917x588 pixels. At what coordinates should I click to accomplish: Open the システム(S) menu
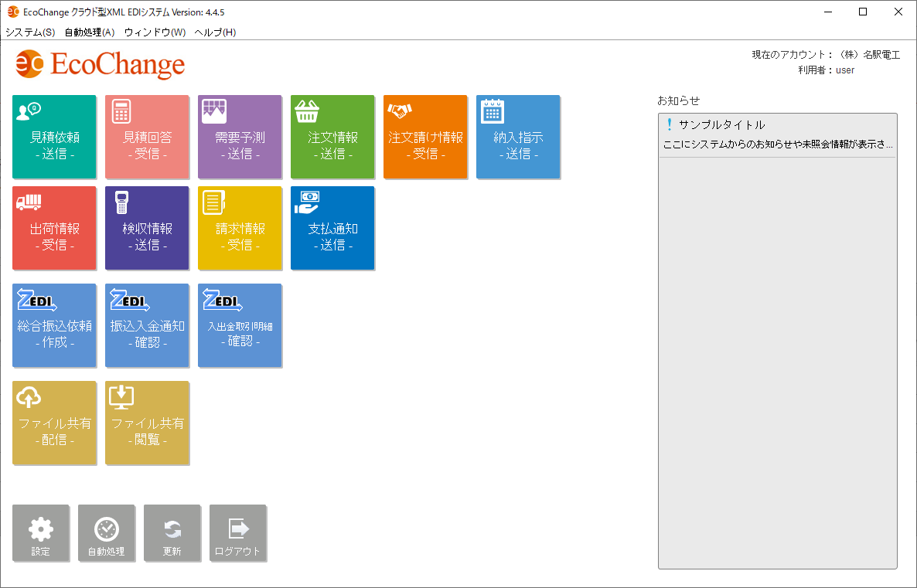(30, 32)
